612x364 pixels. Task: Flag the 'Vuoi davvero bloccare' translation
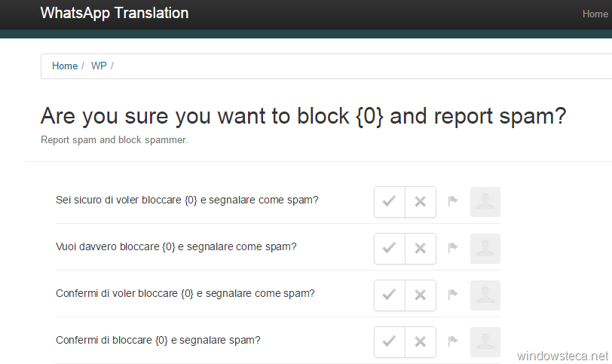coord(453,248)
